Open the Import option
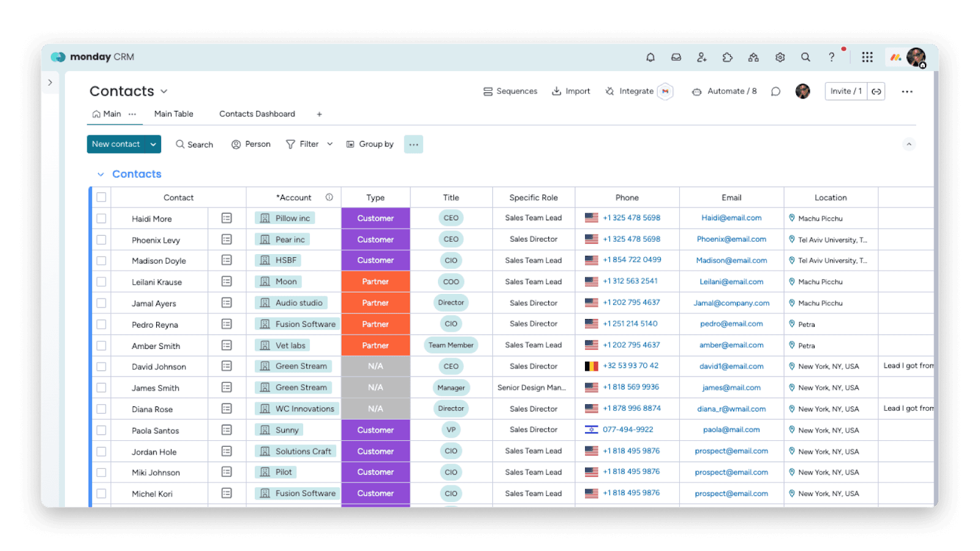 click(571, 91)
